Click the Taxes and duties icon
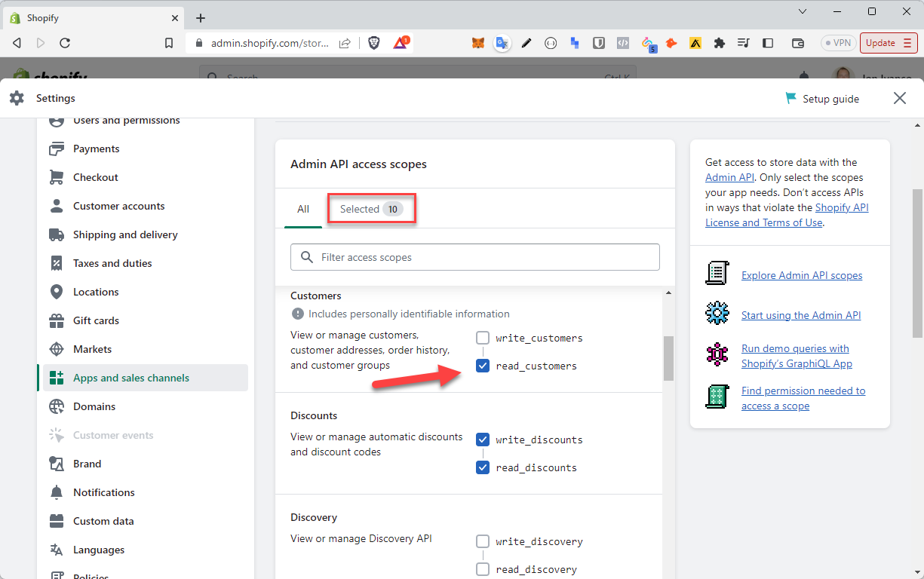 57,263
